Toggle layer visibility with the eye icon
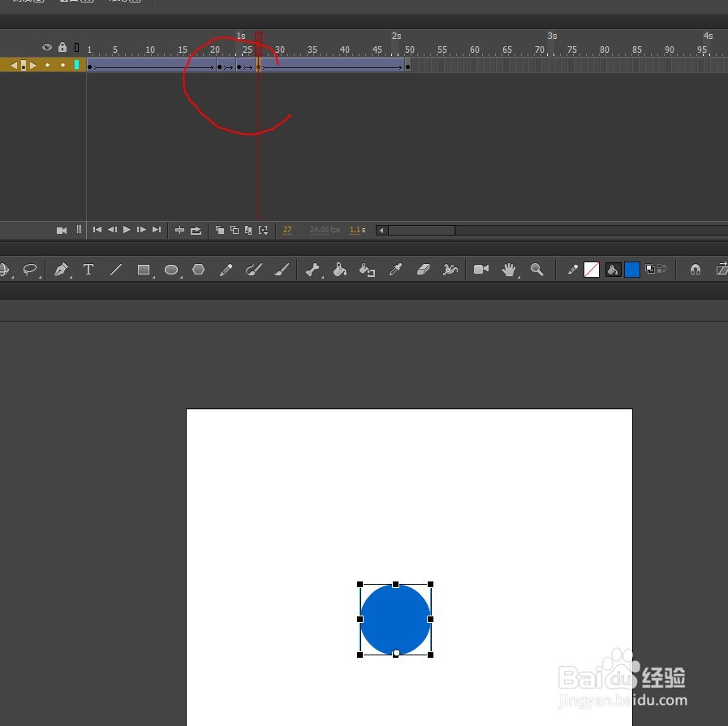 (x=47, y=47)
